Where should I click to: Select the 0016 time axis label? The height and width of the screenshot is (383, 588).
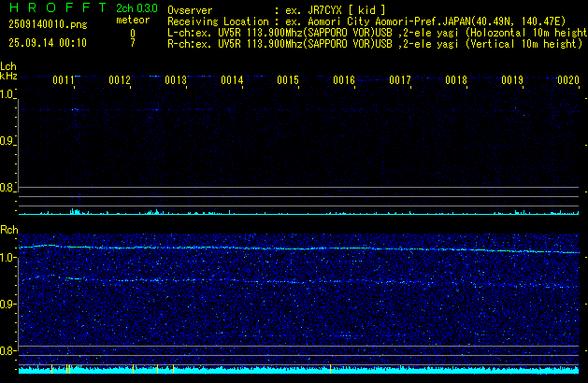(x=344, y=80)
